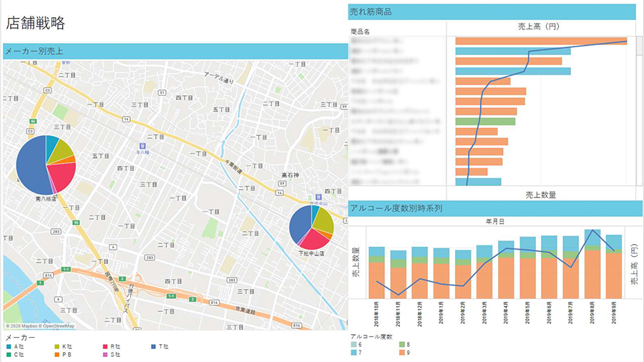Select A社 in the メーカー legend
Image resolution: width=644 pixels, height=362 pixels.
9,346
